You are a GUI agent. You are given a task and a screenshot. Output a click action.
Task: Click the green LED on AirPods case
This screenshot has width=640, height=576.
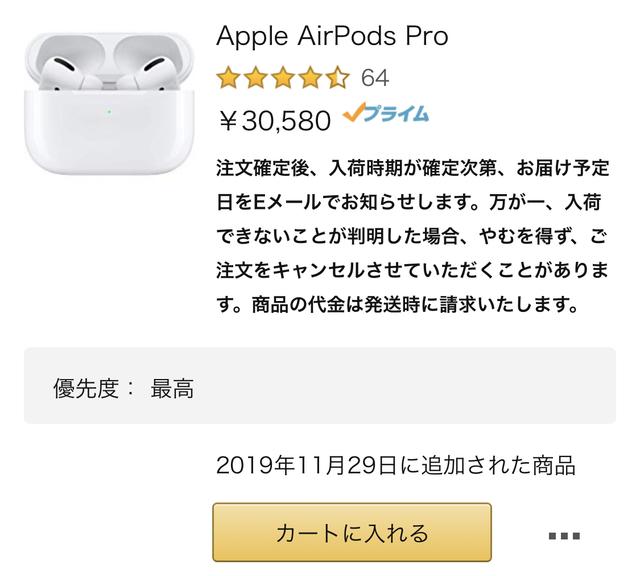[109, 111]
